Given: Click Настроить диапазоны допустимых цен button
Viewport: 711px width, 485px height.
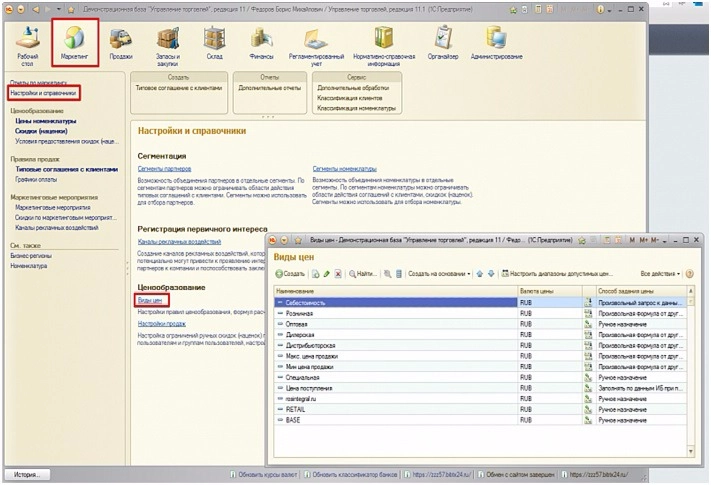Looking at the screenshot, I should click(559, 273).
